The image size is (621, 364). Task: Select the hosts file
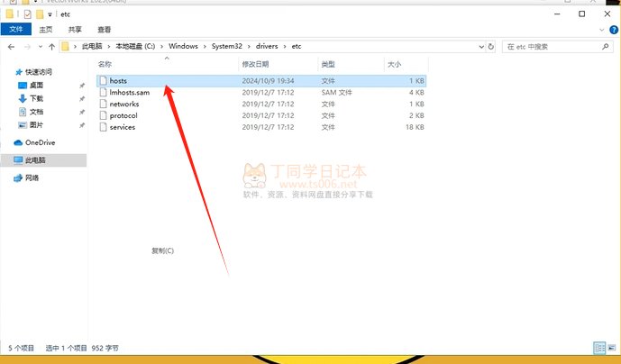[x=261, y=81]
